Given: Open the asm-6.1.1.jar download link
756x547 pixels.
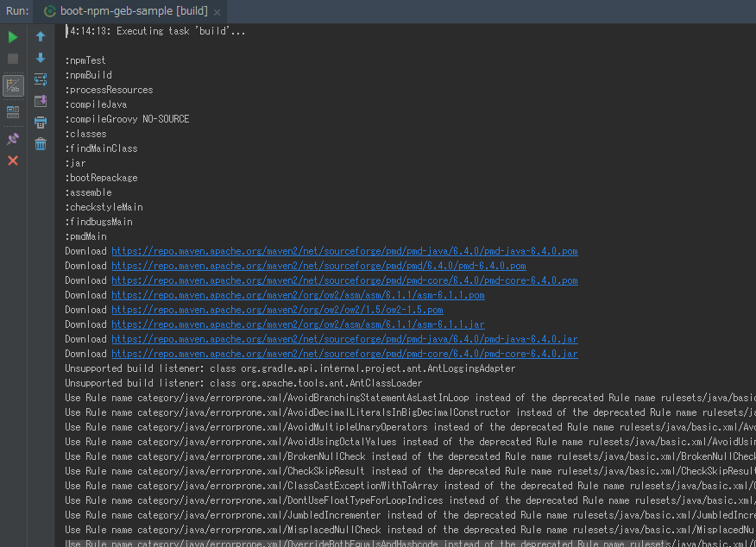Looking at the screenshot, I should pos(298,324).
